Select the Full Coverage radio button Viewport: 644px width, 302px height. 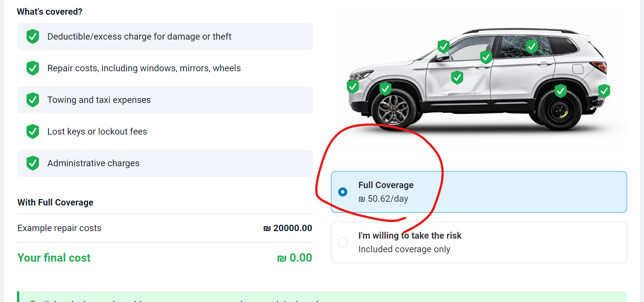(x=343, y=192)
